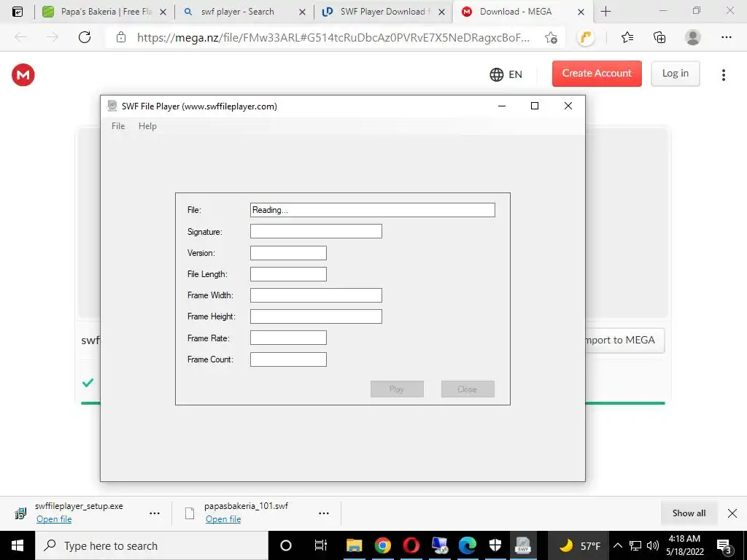
Task: Click Show all downloads button
Action: [x=689, y=513]
